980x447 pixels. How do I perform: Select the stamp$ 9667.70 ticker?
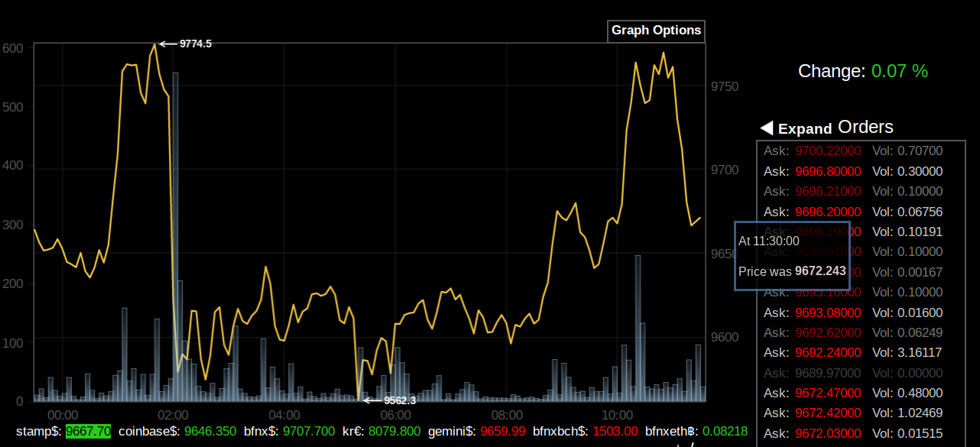[88, 431]
